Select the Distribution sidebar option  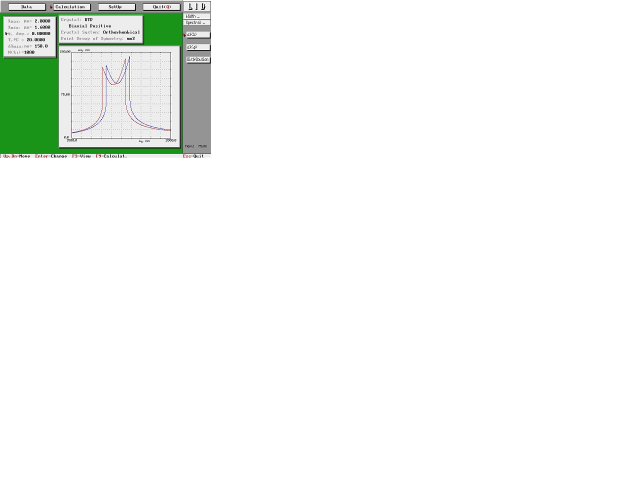tap(198, 59)
